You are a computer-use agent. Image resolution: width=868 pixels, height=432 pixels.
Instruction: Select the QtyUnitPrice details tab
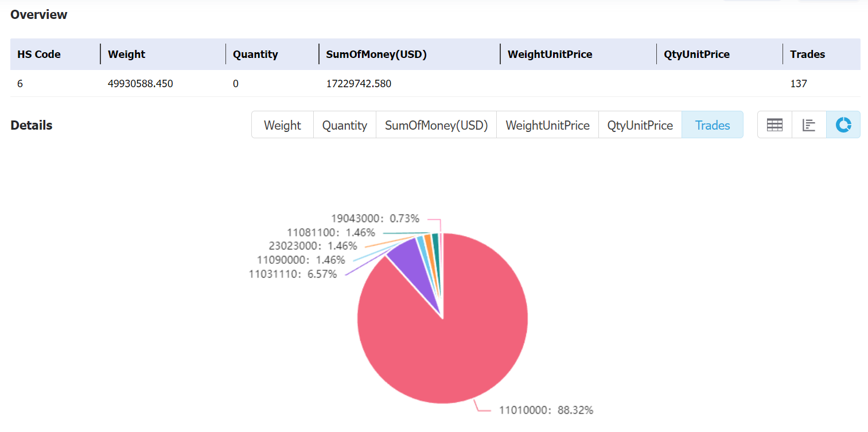640,125
